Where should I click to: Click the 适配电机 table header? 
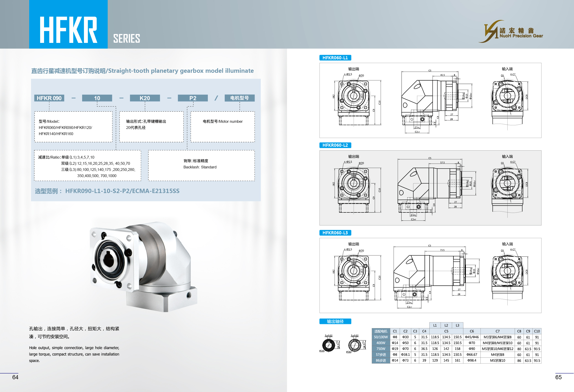click(381, 331)
